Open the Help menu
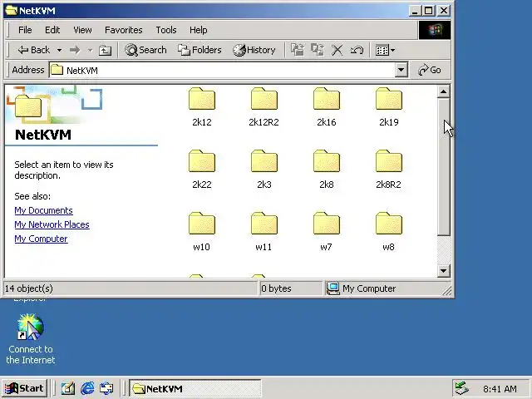532x399 pixels. [x=198, y=30]
